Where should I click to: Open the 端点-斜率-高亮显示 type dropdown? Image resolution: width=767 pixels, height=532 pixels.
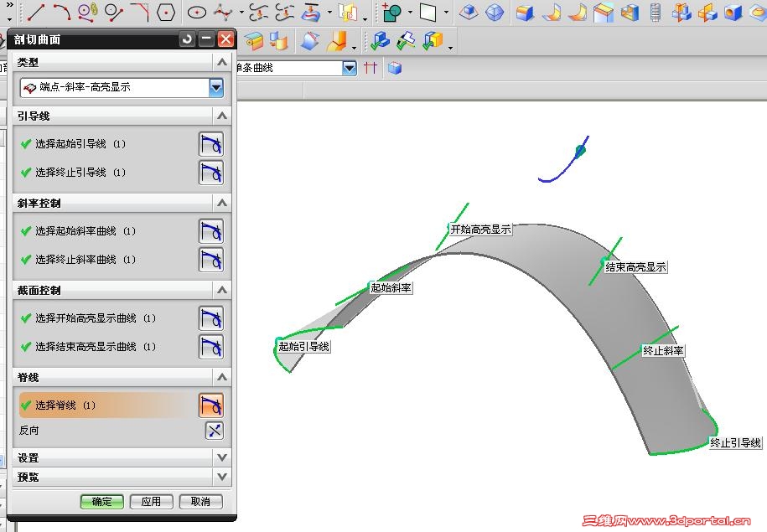pyautogui.click(x=215, y=88)
